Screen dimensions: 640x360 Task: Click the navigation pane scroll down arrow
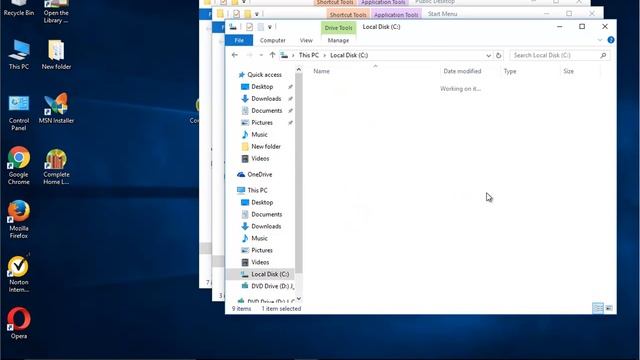pos(299,299)
